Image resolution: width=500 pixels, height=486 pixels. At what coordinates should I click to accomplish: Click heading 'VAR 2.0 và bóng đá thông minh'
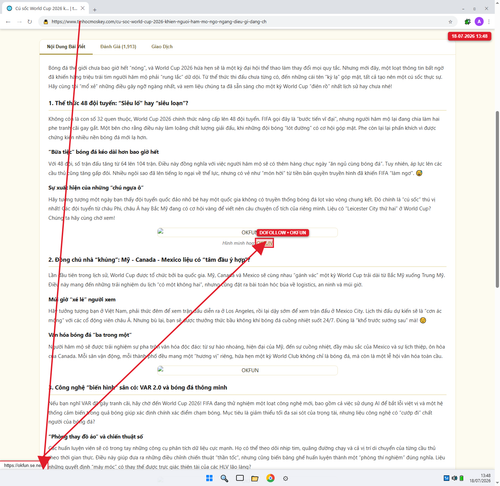coord(138,387)
